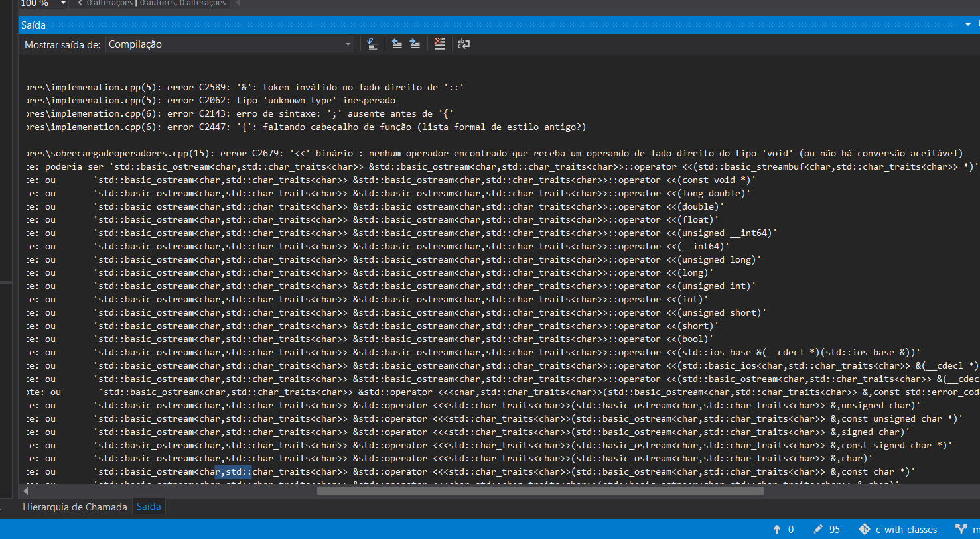
Task: Click the output horizontal scrollbar thumb
Action: click(540, 491)
